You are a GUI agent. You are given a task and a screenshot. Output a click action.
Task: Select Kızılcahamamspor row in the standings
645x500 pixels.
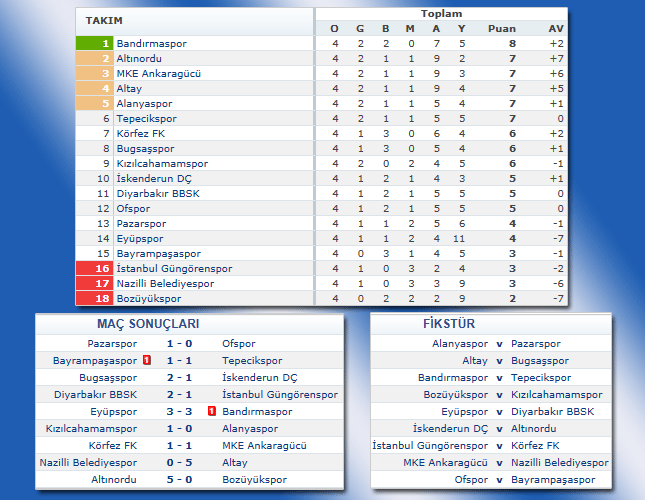coord(162,164)
